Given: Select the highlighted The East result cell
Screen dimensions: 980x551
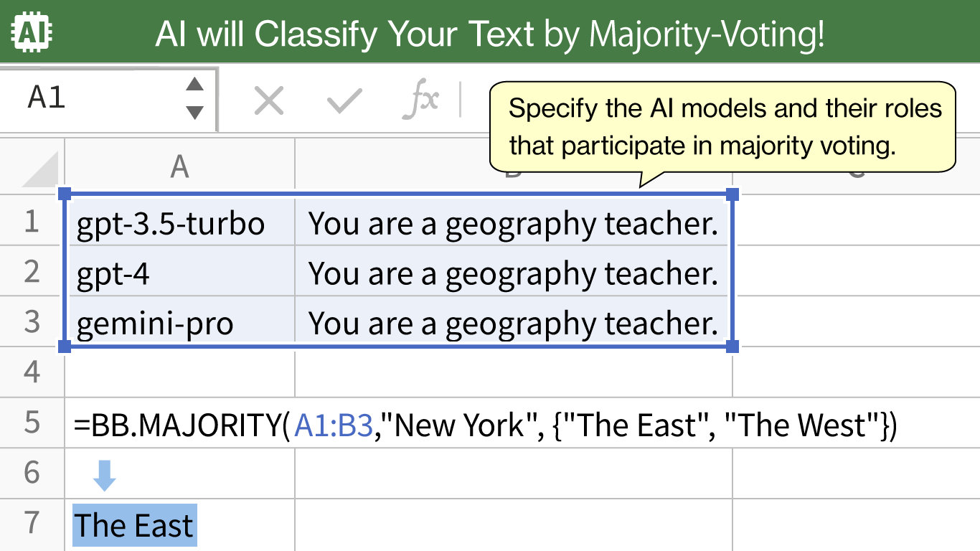Looking at the screenshot, I should click(x=135, y=525).
